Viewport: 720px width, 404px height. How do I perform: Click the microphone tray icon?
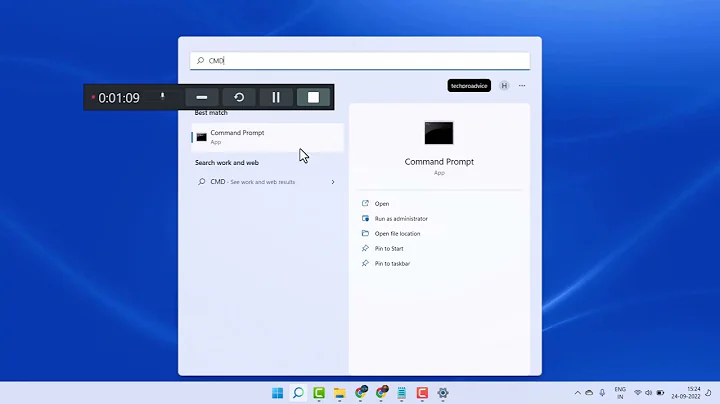[x=602, y=393]
